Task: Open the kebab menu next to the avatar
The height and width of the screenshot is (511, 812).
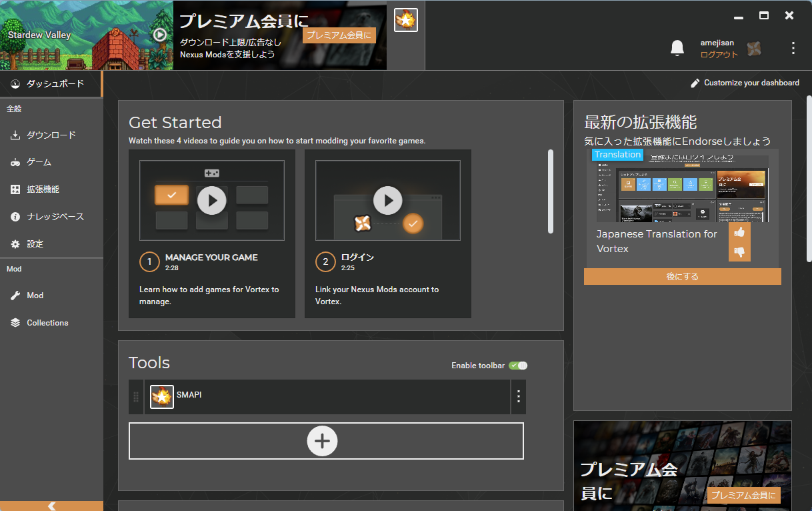Action: click(x=792, y=48)
